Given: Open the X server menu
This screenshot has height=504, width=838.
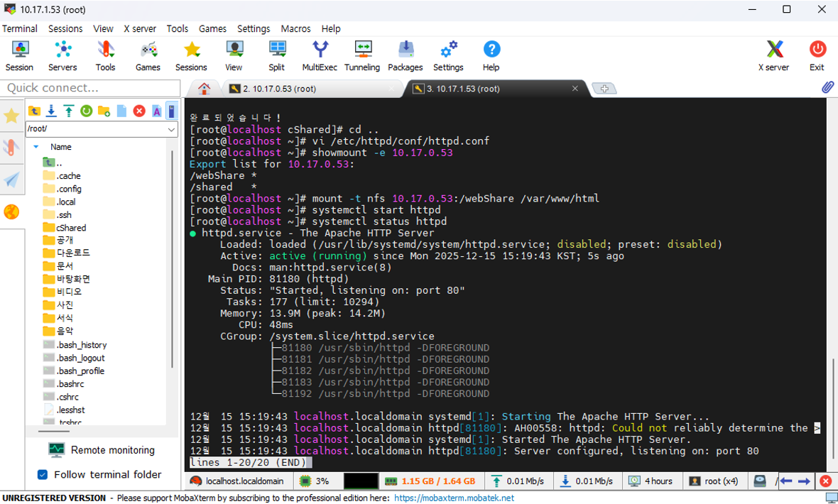Looking at the screenshot, I should pyautogui.click(x=140, y=29).
